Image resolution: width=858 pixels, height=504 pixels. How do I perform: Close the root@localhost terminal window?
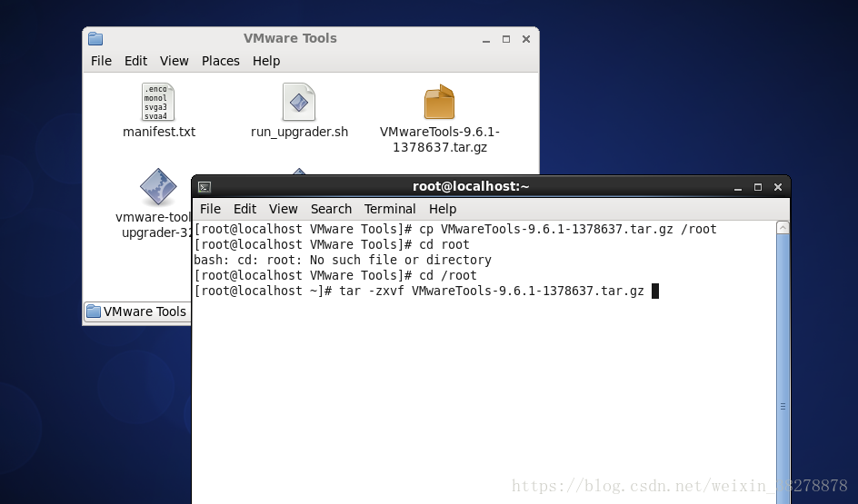tap(778, 187)
